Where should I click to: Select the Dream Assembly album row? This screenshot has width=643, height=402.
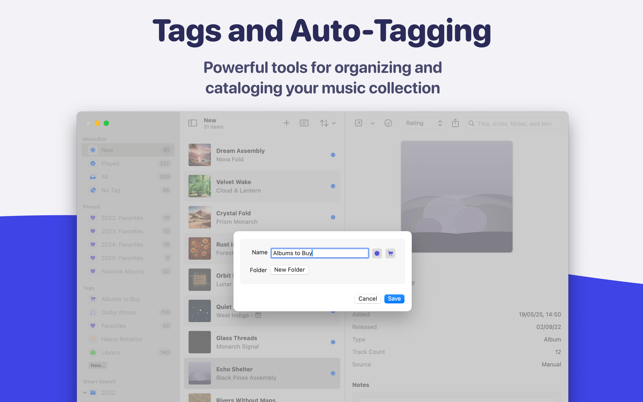pos(262,155)
